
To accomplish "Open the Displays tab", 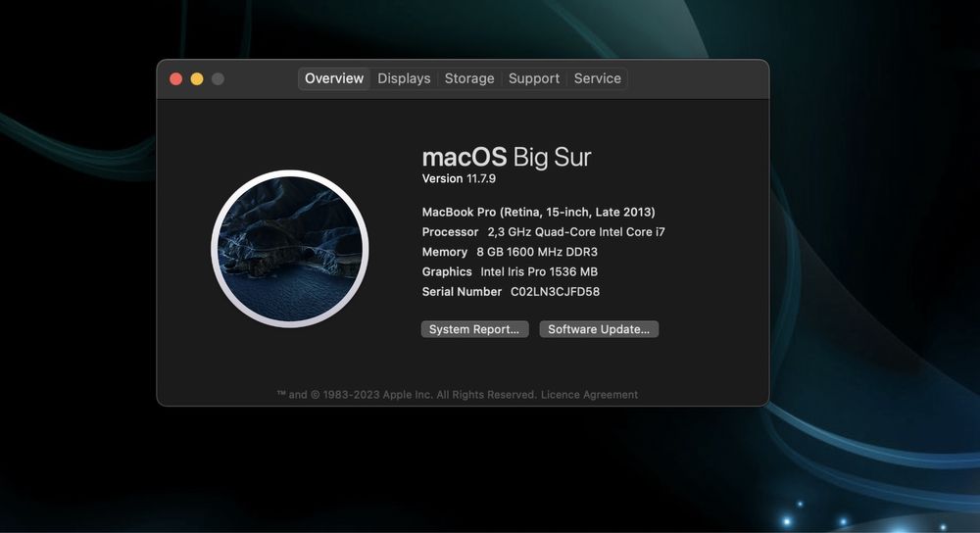I will tap(404, 78).
